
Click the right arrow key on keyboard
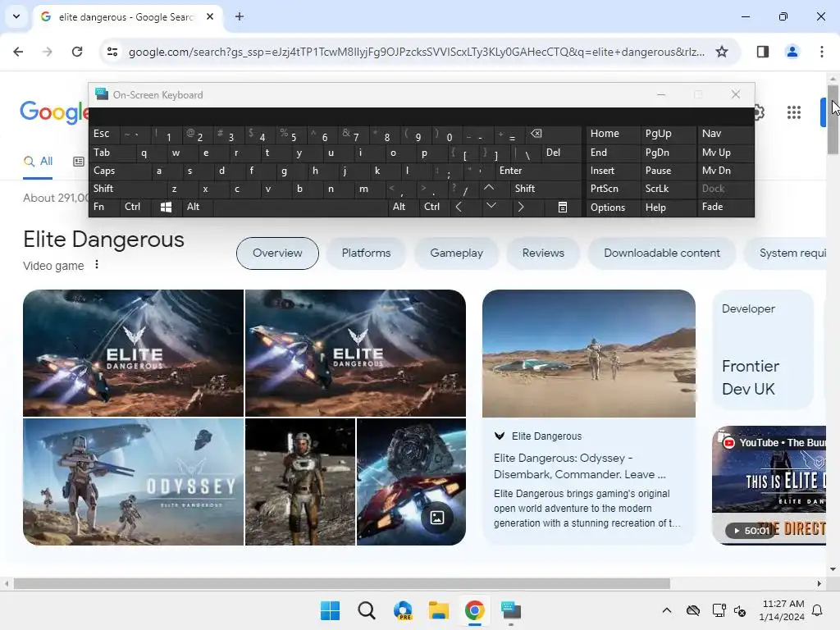(521, 207)
